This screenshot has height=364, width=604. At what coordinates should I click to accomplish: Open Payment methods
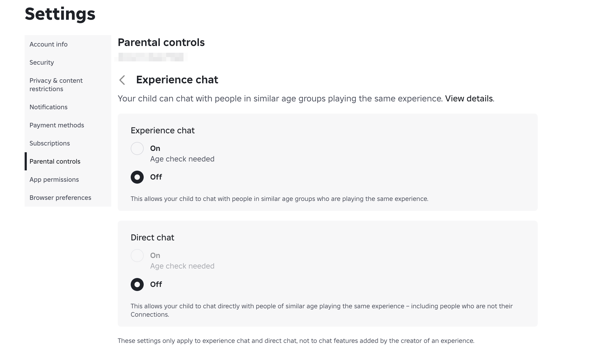[57, 125]
